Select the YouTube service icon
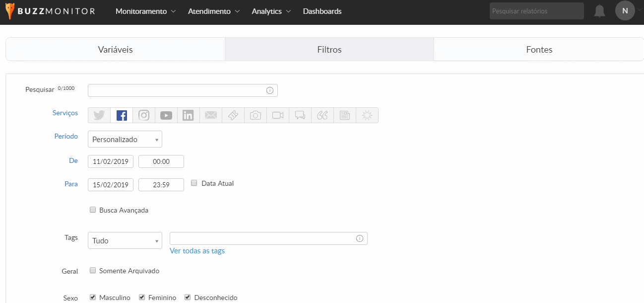The width and height of the screenshot is (644, 303). click(x=166, y=115)
